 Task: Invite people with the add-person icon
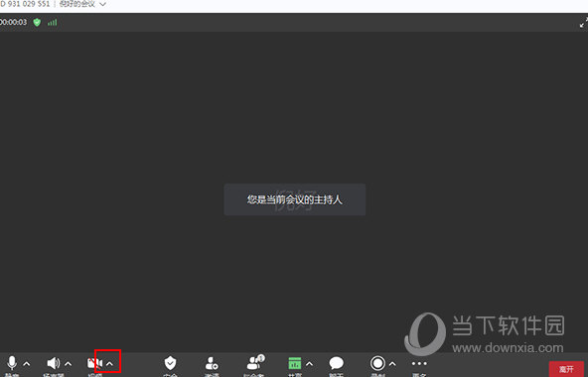(212, 365)
